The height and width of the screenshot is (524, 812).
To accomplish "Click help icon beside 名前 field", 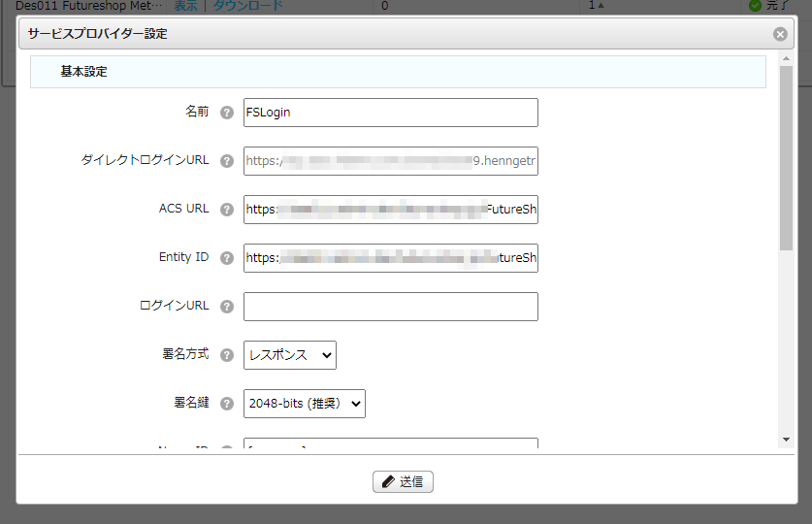I will (227, 113).
